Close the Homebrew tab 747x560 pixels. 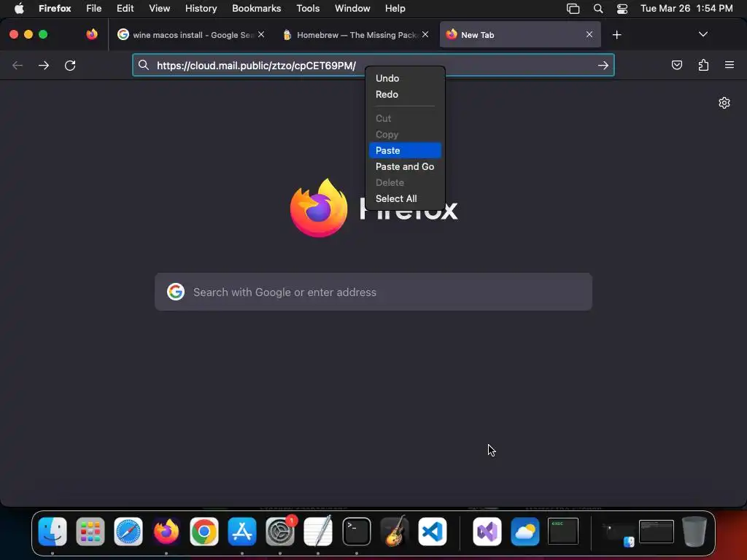[425, 34]
